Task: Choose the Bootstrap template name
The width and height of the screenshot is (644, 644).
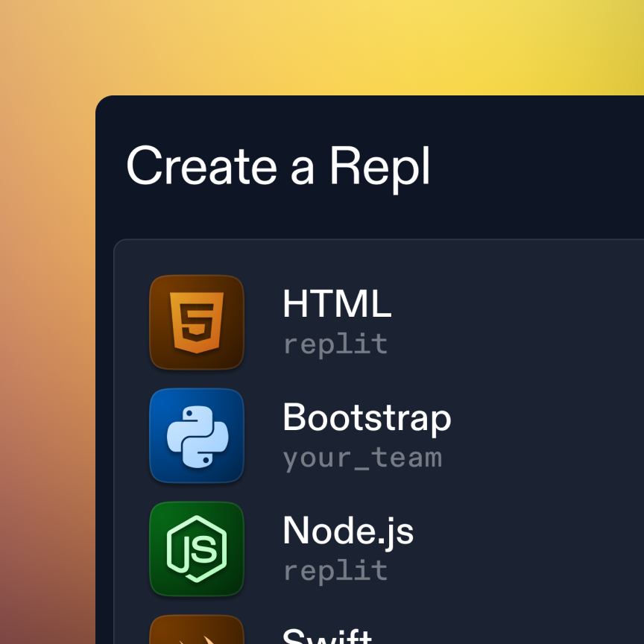Action: pos(367,417)
